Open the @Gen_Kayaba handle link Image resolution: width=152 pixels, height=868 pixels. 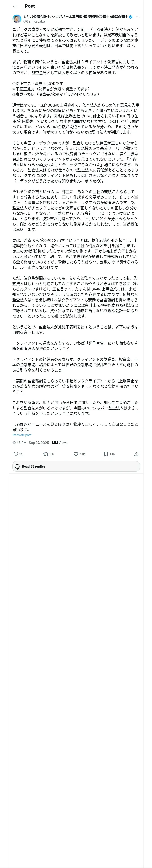point(34,21)
